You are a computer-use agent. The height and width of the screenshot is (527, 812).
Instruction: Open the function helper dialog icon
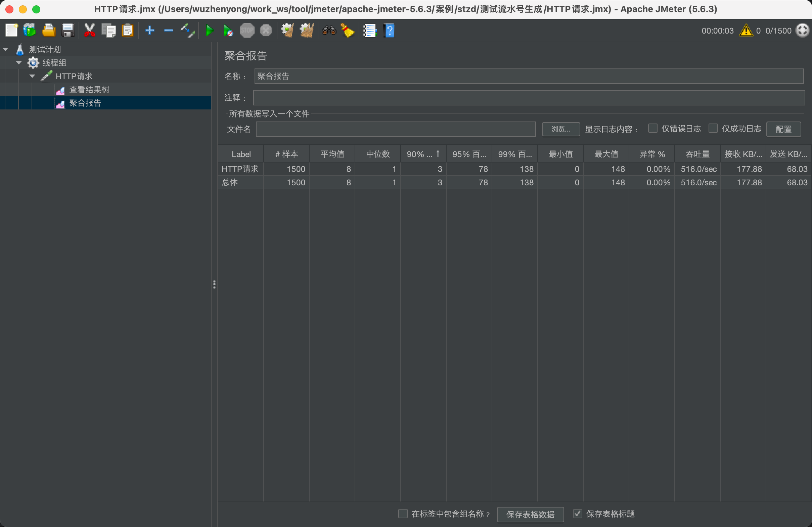point(369,30)
